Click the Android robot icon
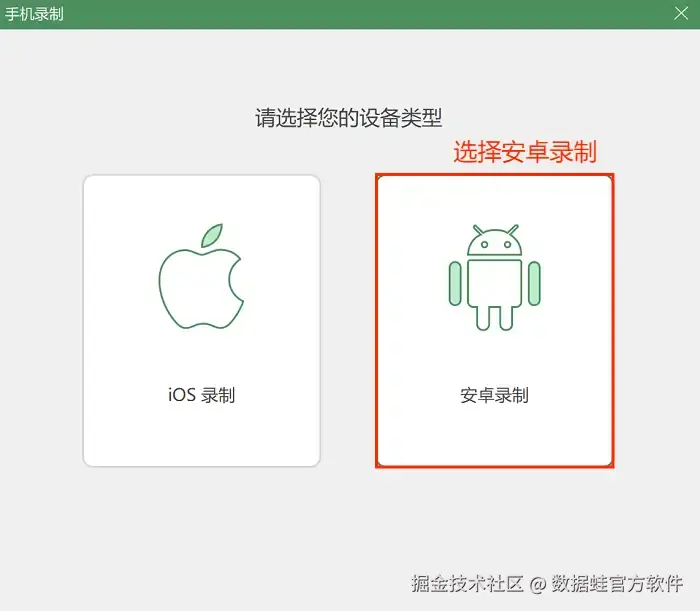The image size is (700, 611). pos(494,277)
